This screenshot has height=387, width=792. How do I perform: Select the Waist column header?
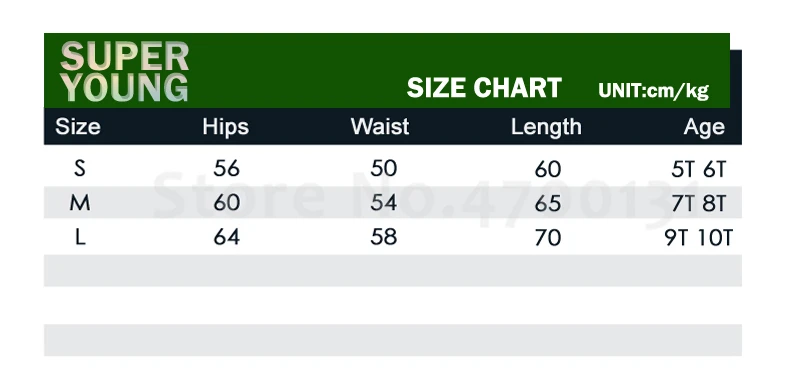point(380,126)
